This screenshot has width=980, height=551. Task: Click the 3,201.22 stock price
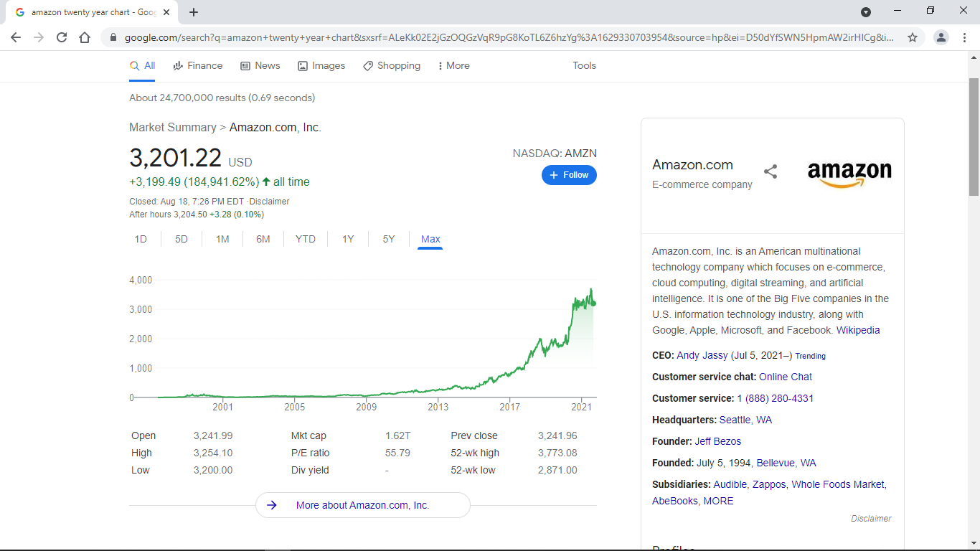[x=175, y=158]
